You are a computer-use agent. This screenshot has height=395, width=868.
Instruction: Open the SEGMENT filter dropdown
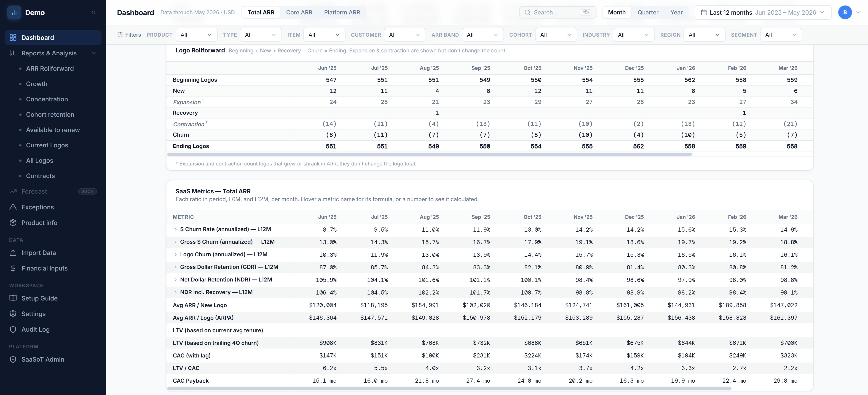781,35
